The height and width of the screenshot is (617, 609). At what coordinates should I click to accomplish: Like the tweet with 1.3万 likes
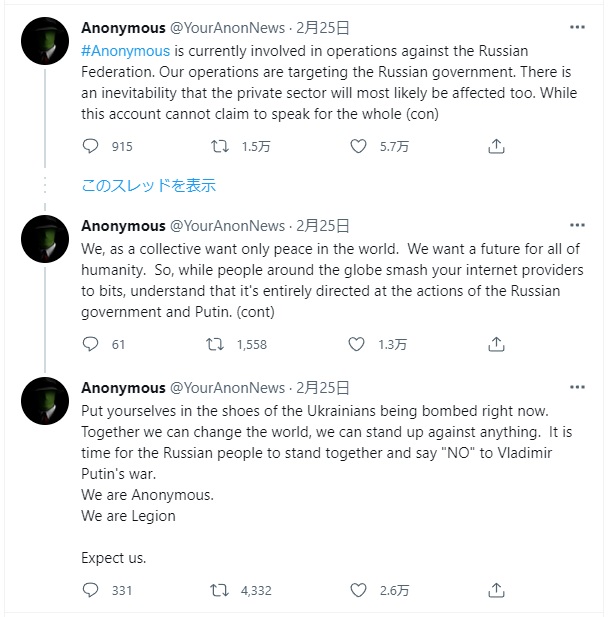click(x=357, y=344)
